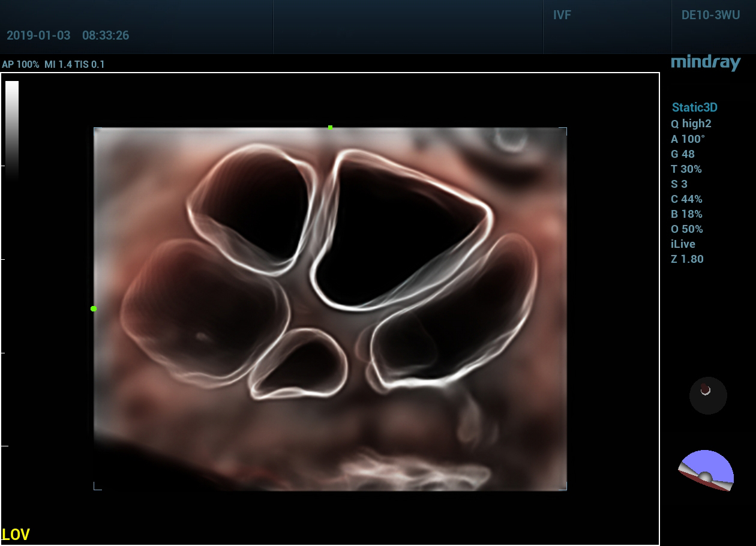This screenshot has height=546, width=756.
Task: Select the iLive rendering mode label
Action: (x=683, y=244)
